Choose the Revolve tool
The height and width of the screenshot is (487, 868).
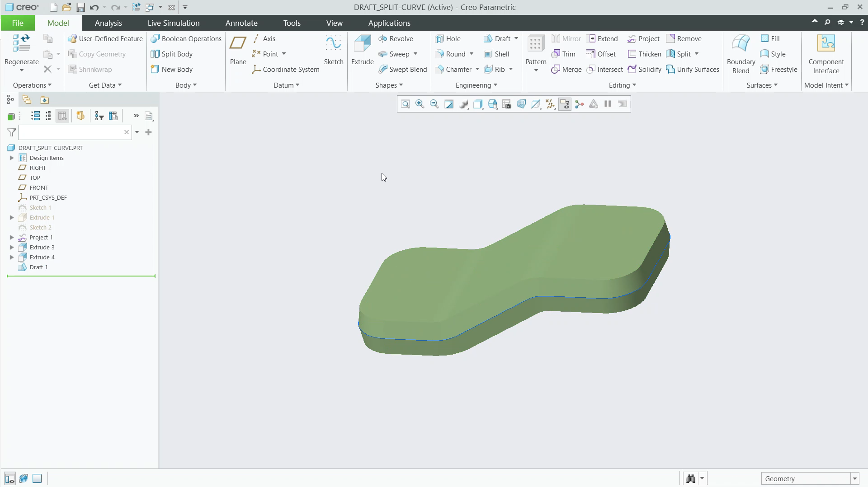click(396, 39)
